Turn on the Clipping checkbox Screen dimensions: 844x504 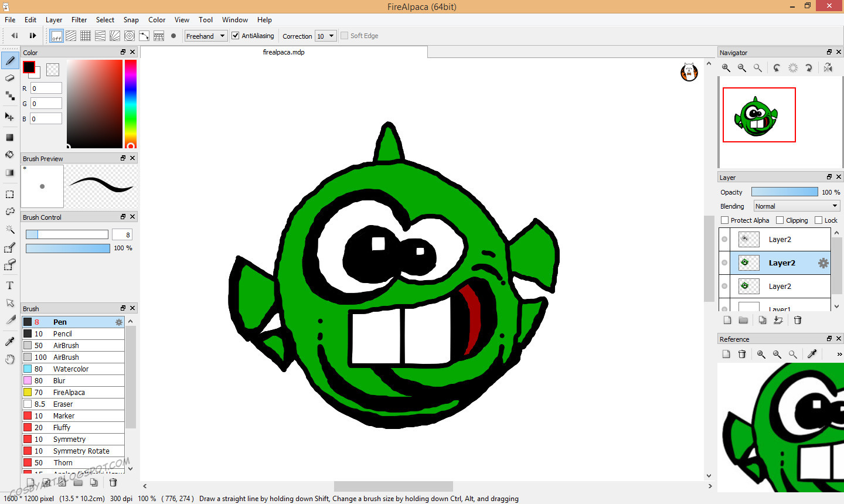pos(780,220)
